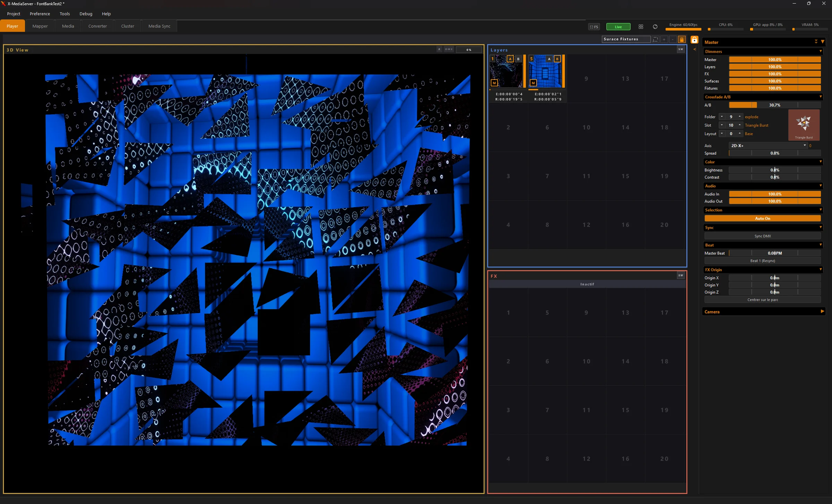Increase the Layout number

739,134
